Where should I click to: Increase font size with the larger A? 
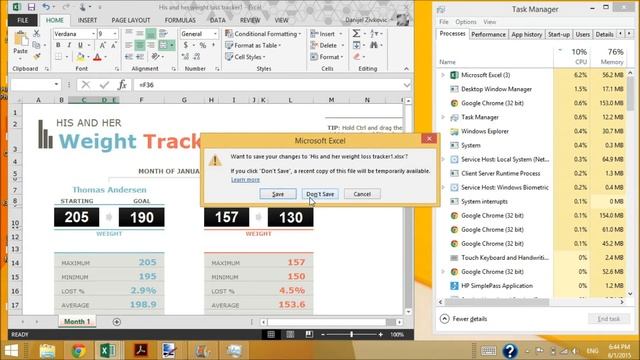point(103,45)
